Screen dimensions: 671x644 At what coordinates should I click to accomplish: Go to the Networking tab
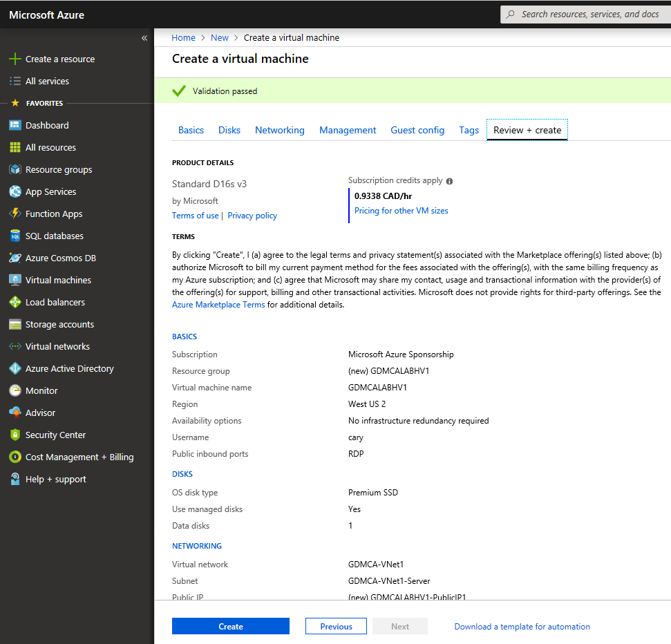click(x=280, y=130)
